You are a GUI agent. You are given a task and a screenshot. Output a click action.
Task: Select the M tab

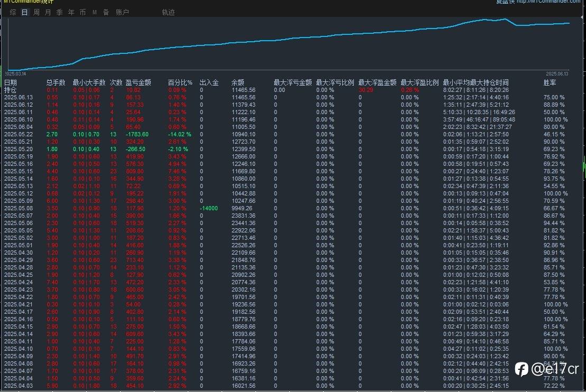tap(94, 12)
